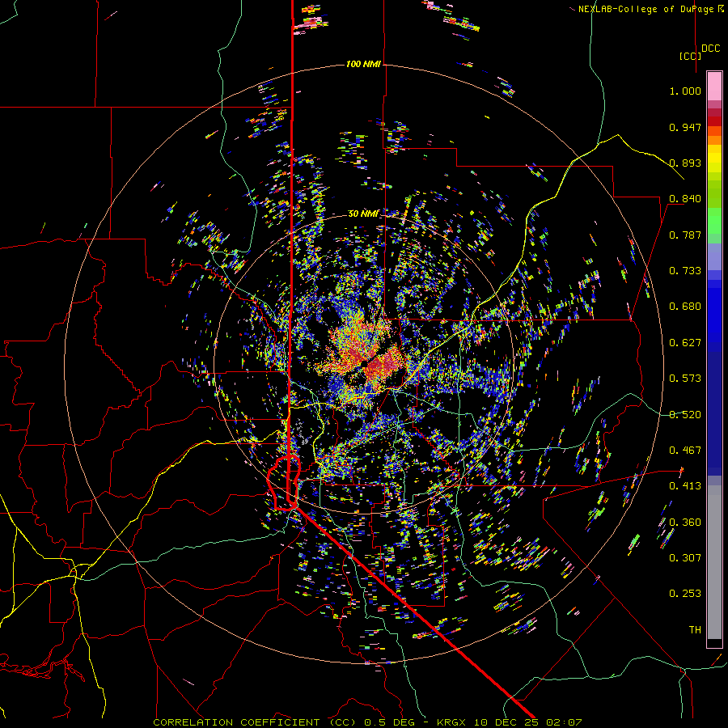Select the 0.360 scale value

tap(685, 523)
